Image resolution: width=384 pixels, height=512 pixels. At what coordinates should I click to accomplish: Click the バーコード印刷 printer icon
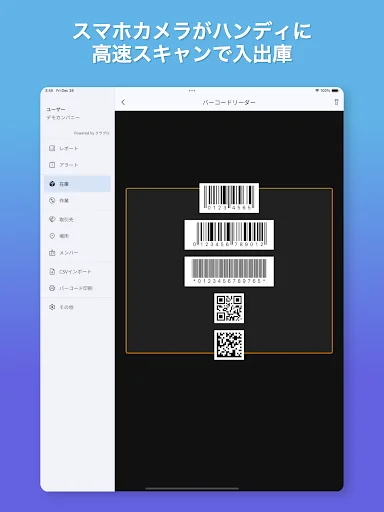(52, 288)
